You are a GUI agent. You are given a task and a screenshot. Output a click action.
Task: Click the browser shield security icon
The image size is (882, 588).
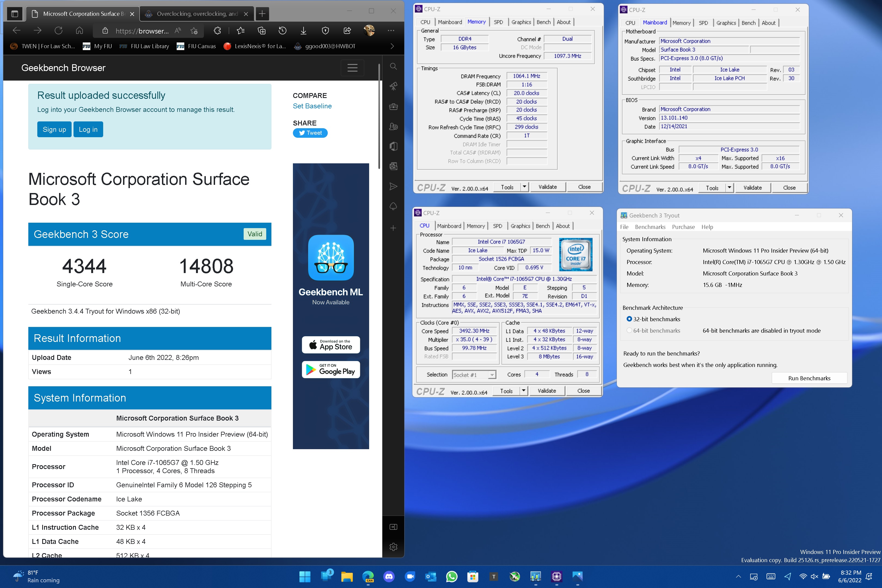coord(326,31)
